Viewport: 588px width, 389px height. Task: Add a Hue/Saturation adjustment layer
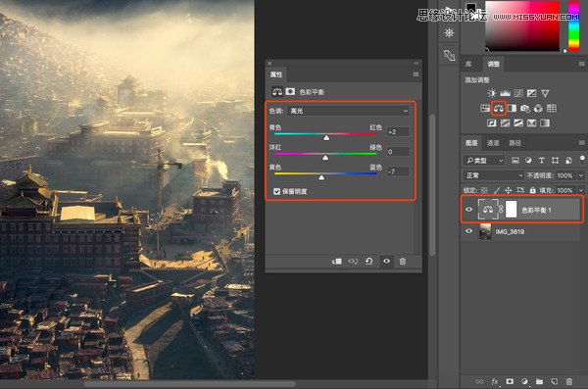pyautogui.click(x=485, y=109)
